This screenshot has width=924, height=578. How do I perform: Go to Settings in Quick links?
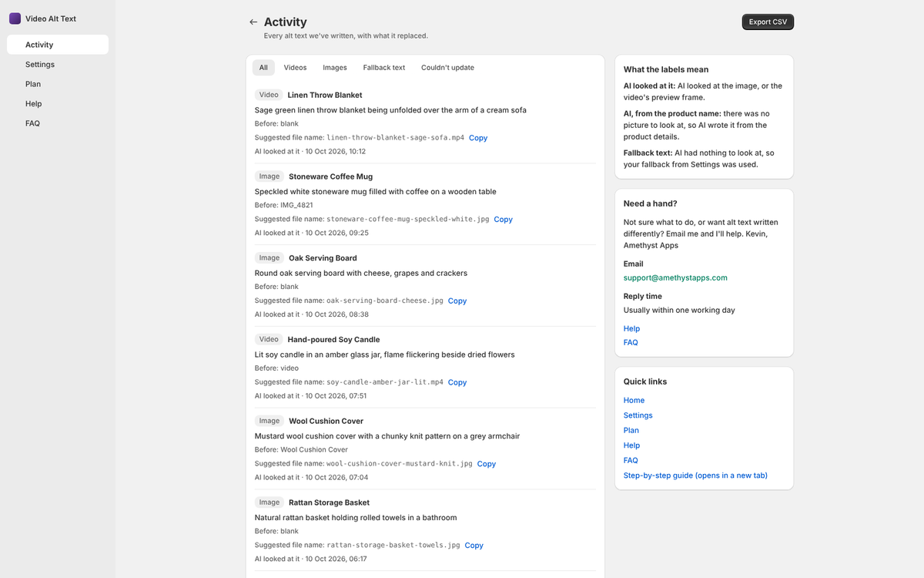click(x=638, y=415)
